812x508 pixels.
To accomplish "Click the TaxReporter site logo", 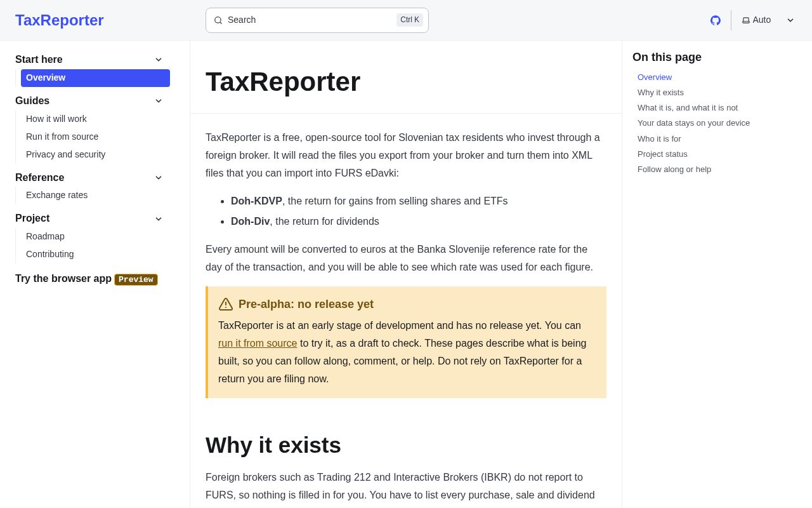I will pyautogui.click(x=60, y=20).
